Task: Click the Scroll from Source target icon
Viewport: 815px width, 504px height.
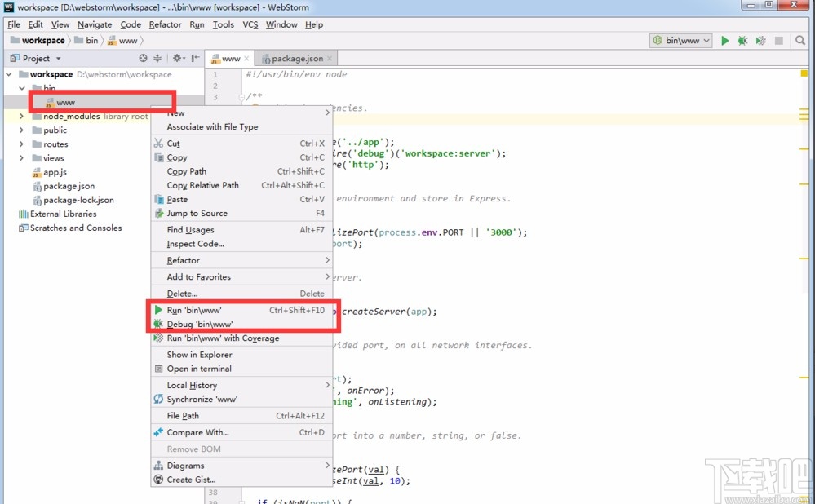Action: point(143,58)
